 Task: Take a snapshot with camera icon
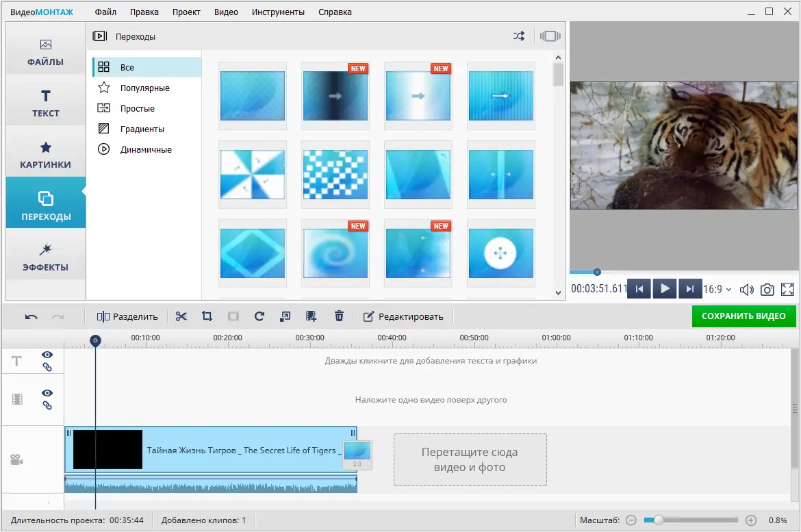767,290
